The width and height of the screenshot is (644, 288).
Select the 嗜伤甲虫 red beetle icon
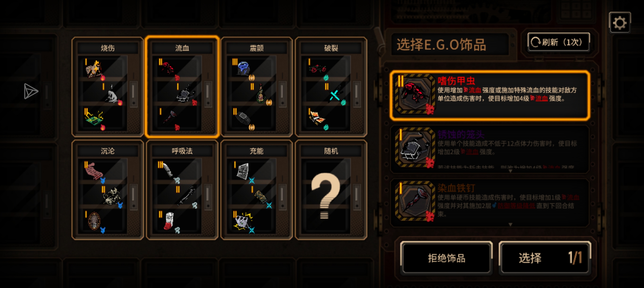(415, 94)
